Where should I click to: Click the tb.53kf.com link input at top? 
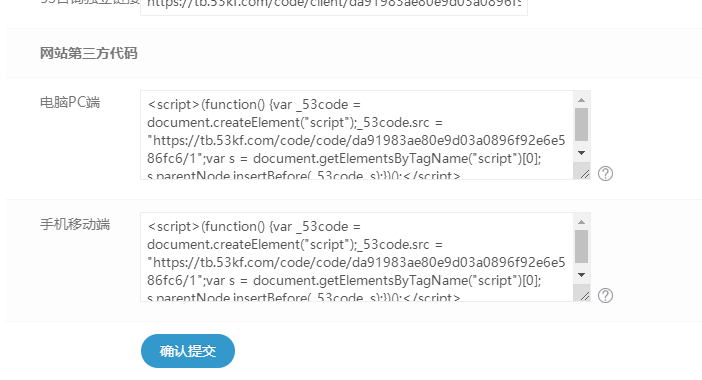click(x=334, y=6)
